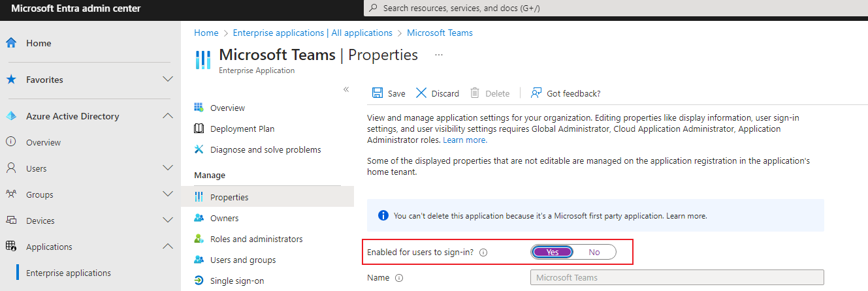The width and height of the screenshot is (868, 291).
Task: Click the Got feedback? button label
Action: tap(573, 93)
